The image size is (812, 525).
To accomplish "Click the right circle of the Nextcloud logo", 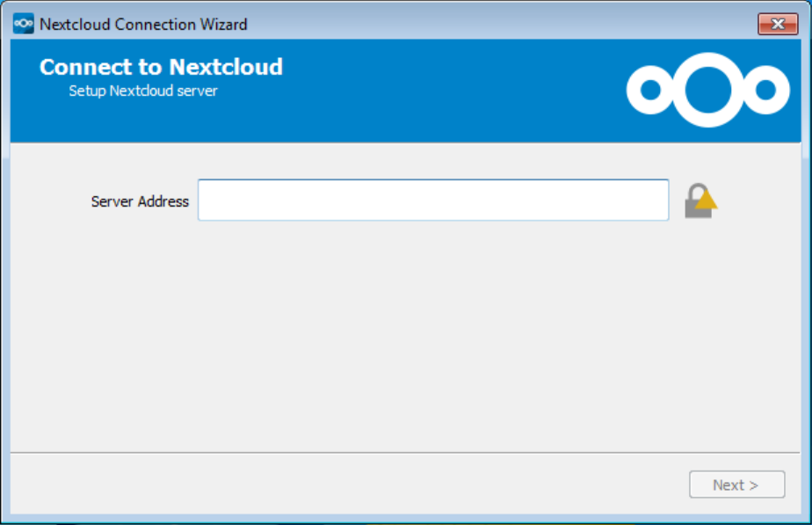I will coord(766,90).
